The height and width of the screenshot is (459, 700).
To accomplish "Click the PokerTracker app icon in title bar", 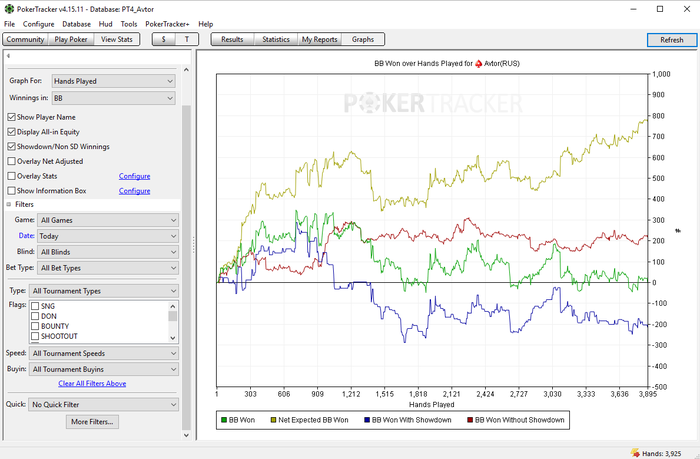I will 9,9.
